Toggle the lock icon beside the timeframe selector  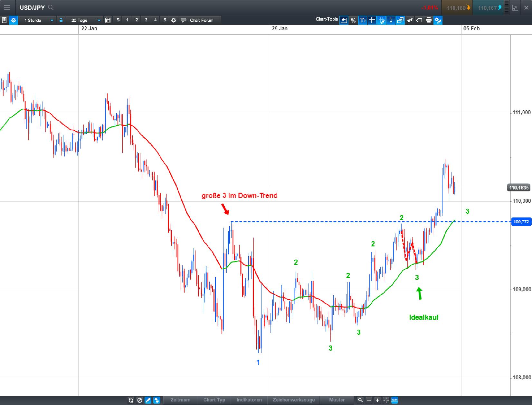[61, 20]
